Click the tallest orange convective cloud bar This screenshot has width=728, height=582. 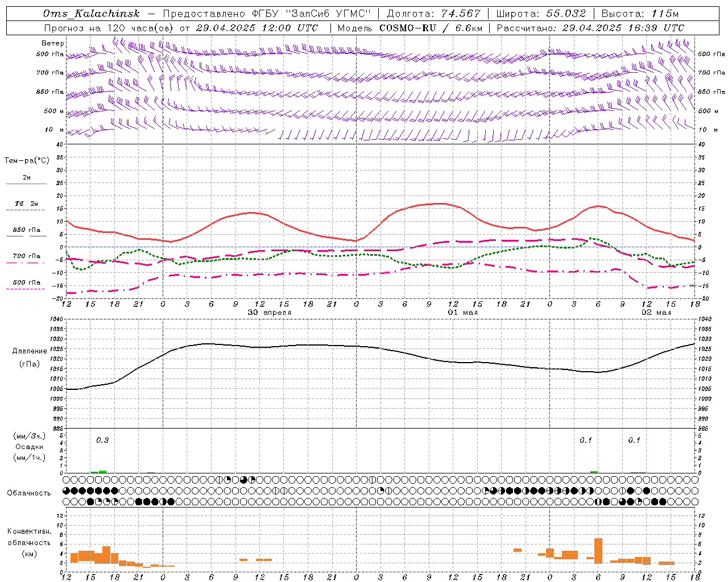click(x=598, y=551)
